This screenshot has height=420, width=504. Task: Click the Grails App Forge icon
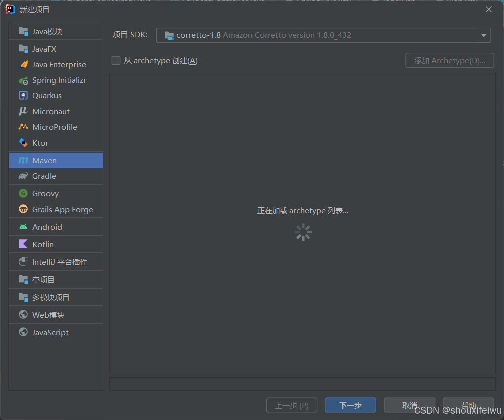click(23, 209)
